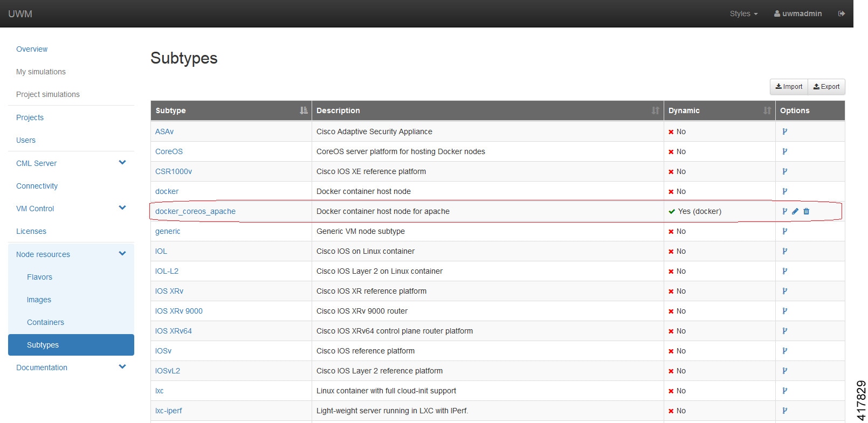
Task: Open the docker subtype link
Action: pyautogui.click(x=167, y=191)
